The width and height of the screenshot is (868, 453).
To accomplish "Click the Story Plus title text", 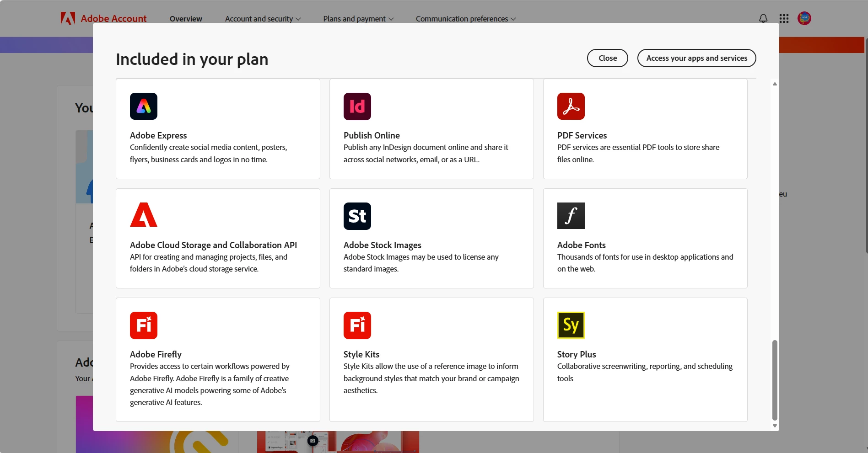I will tap(577, 354).
